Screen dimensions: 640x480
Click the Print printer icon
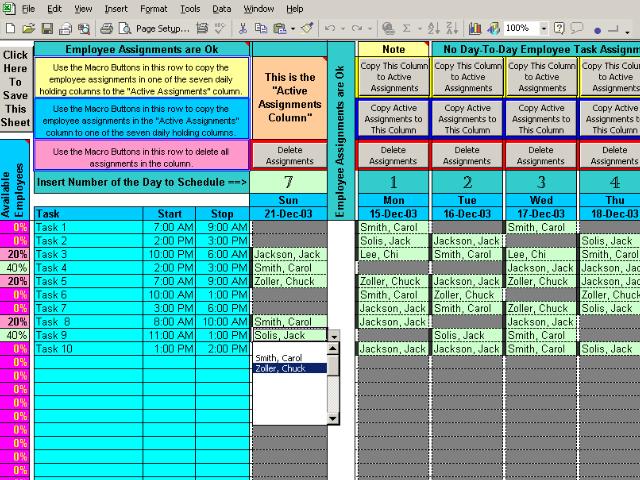106,28
